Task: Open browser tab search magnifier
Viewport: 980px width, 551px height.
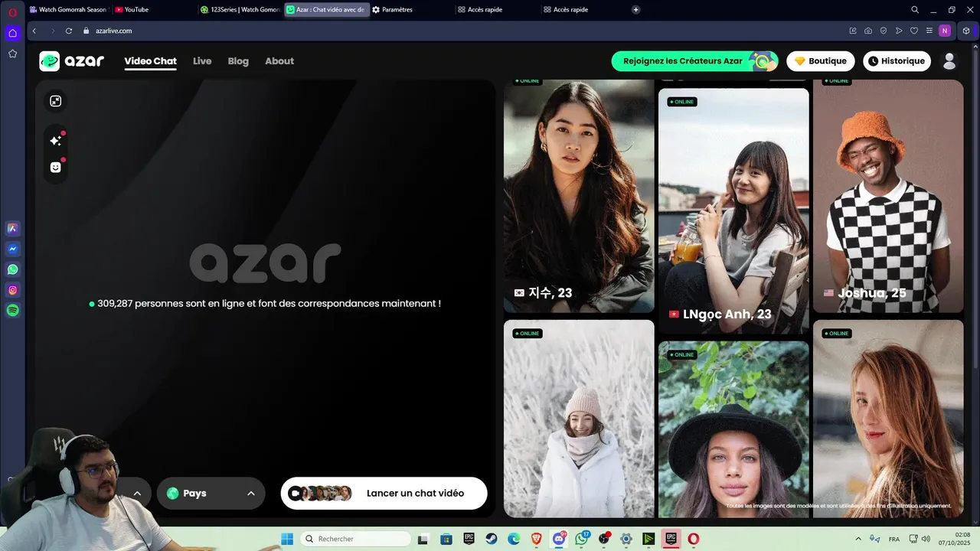Action: coord(915,10)
